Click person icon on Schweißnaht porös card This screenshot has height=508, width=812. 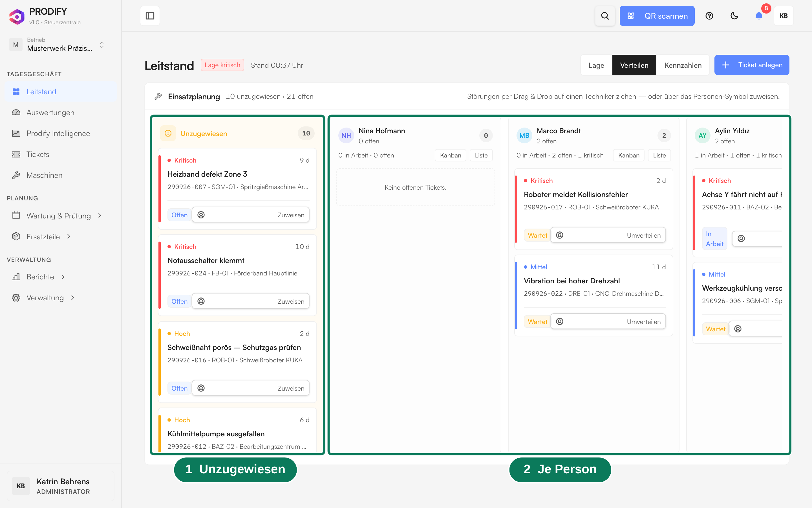click(x=201, y=388)
